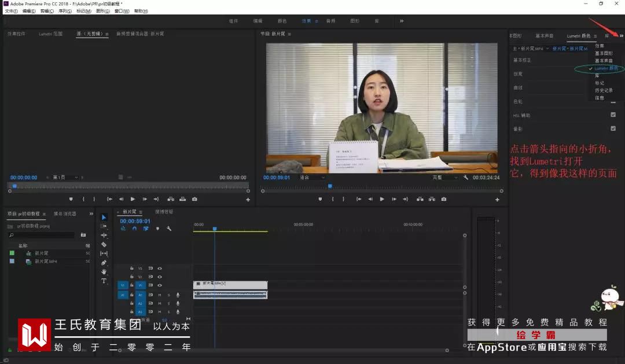Image resolution: width=625 pixels, height=364 pixels.
Task: Toggle sync lock on track V2
Action: point(150,277)
